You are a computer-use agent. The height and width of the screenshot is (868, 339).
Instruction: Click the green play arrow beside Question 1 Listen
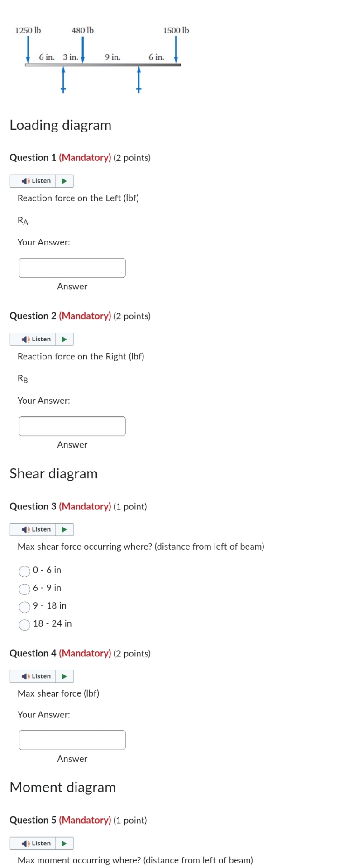pos(65,180)
